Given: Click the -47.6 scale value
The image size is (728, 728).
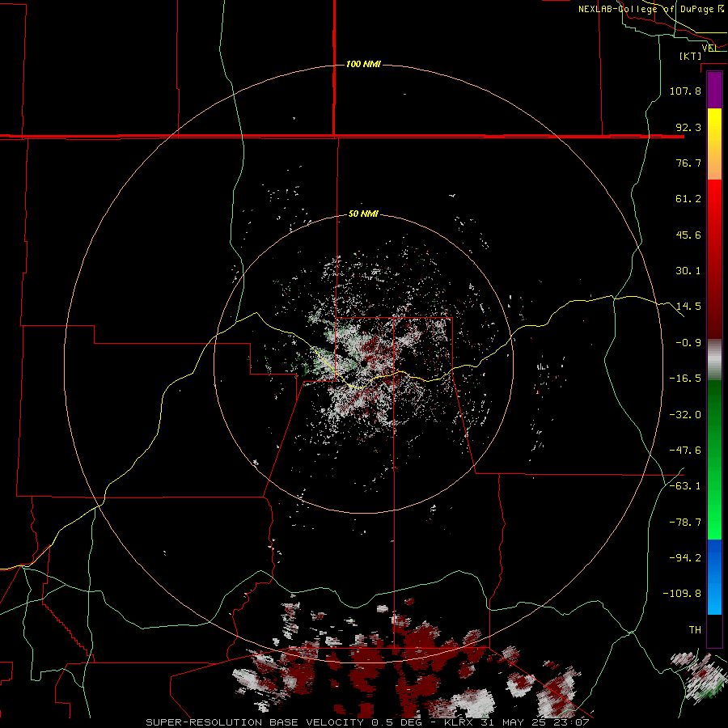Looking at the screenshot, I should coord(685,451).
